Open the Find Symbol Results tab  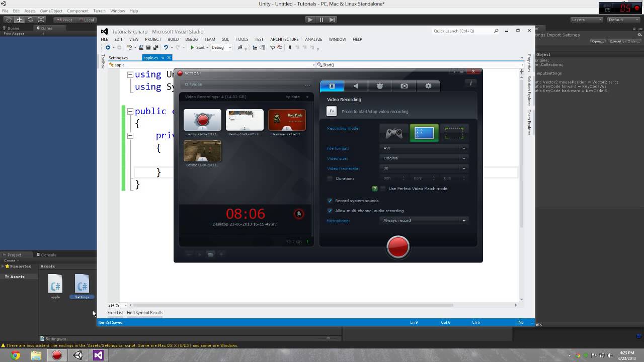(x=145, y=313)
